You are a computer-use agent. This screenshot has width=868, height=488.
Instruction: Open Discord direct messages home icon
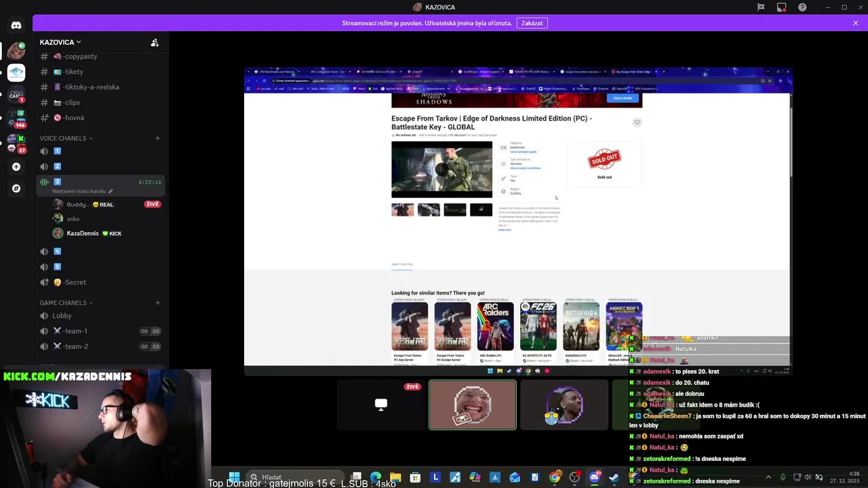pyautogui.click(x=16, y=25)
